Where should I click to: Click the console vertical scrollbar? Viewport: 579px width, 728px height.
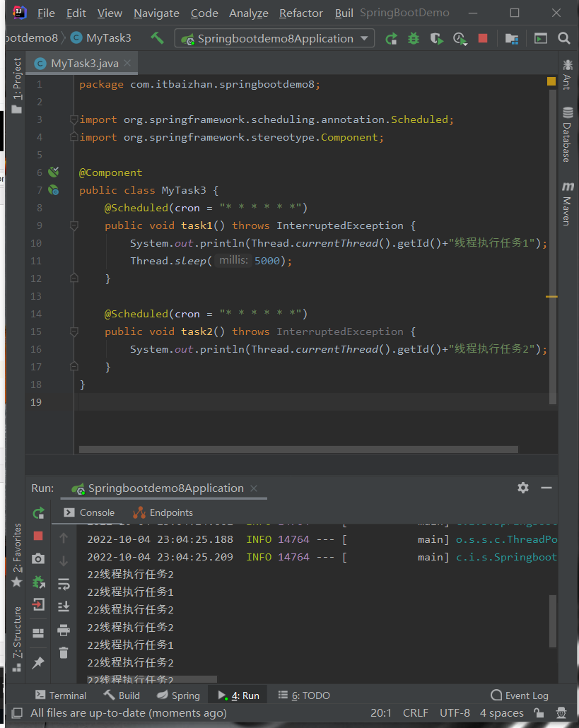tap(553, 621)
